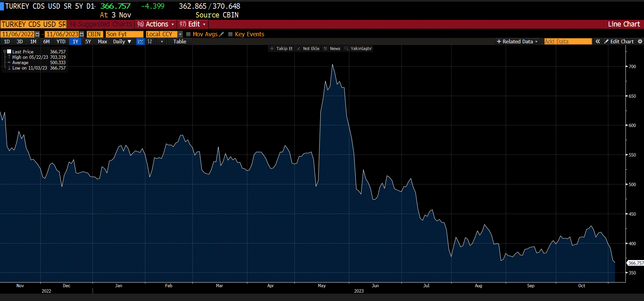The image size is (644, 301).
Task: Open chart settings gear icon
Action: [x=640, y=41]
